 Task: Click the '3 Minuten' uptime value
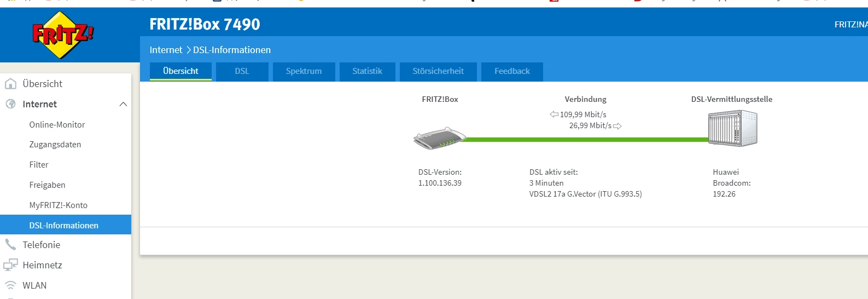[x=546, y=183]
